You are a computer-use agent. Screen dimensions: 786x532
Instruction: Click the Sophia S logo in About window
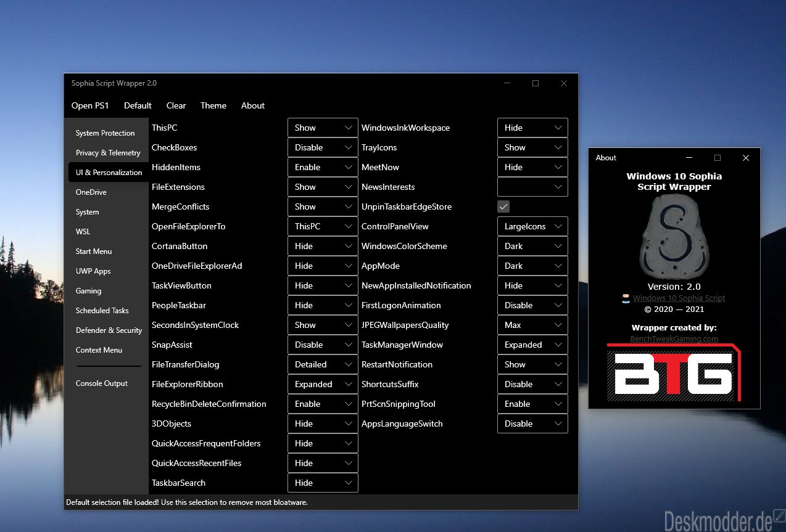pyautogui.click(x=674, y=237)
